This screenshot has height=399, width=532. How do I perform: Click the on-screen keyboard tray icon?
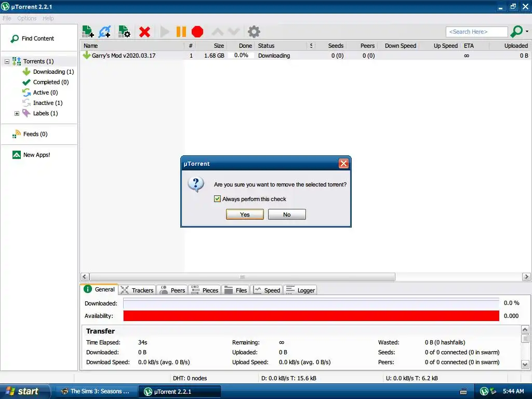point(463,392)
